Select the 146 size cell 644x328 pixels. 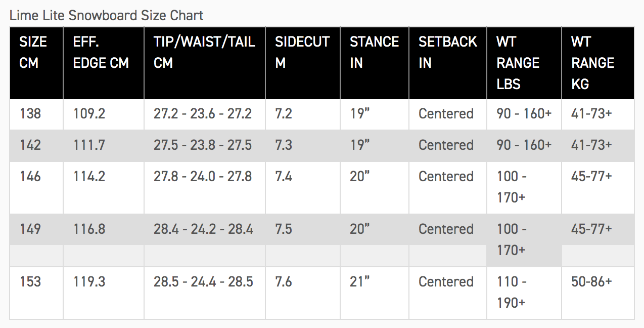tap(30, 177)
